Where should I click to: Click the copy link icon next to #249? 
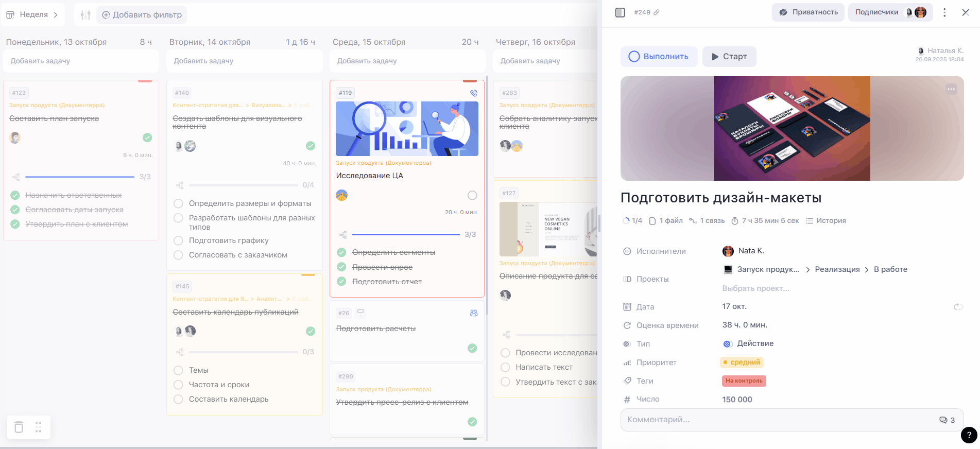pos(657,12)
